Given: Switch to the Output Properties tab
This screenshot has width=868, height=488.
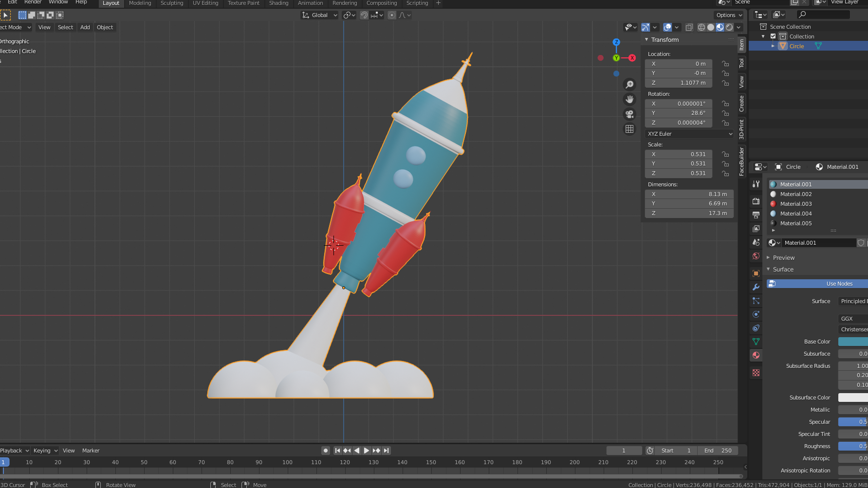Looking at the screenshot, I should (756, 214).
